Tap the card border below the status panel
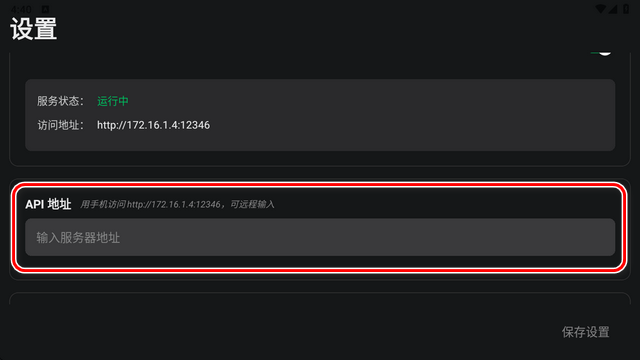 (320, 166)
